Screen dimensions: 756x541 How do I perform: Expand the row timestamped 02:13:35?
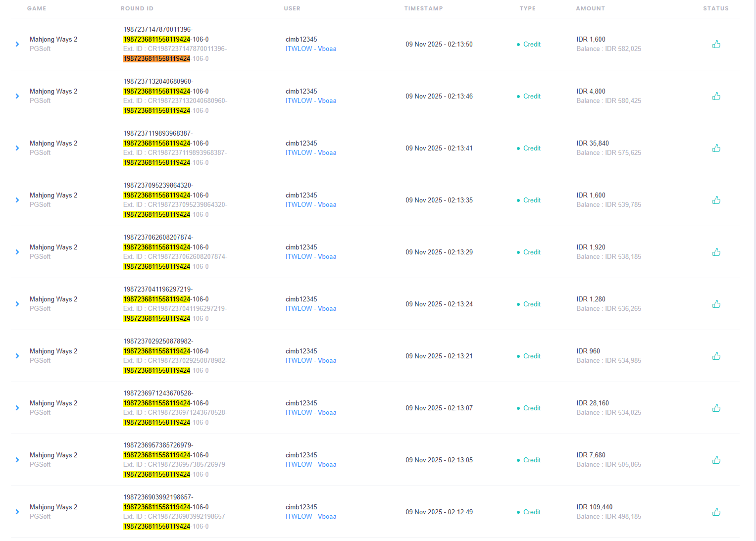pyautogui.click(x=17, y=200)
